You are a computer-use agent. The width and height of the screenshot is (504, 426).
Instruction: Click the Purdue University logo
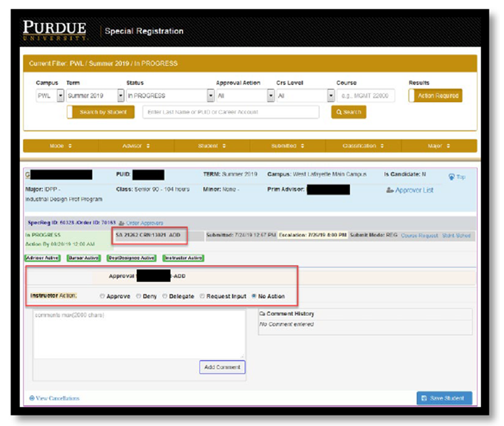55,30
